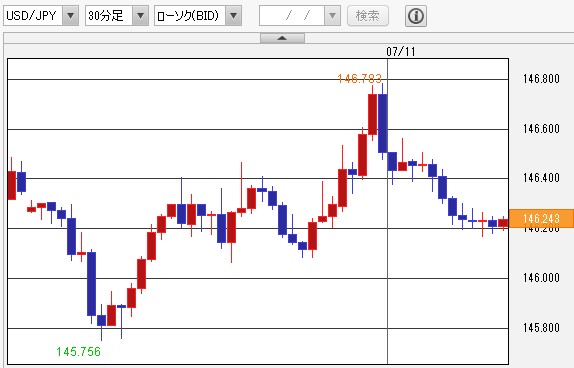Click the orange 146.243 current price label
Screen dimensions: 574x368
541,219
